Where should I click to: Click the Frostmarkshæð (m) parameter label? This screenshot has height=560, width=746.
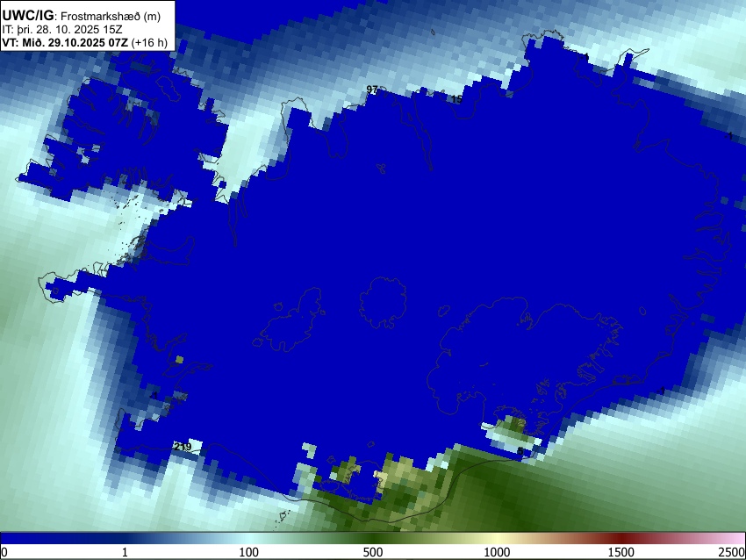coord(111,16)
